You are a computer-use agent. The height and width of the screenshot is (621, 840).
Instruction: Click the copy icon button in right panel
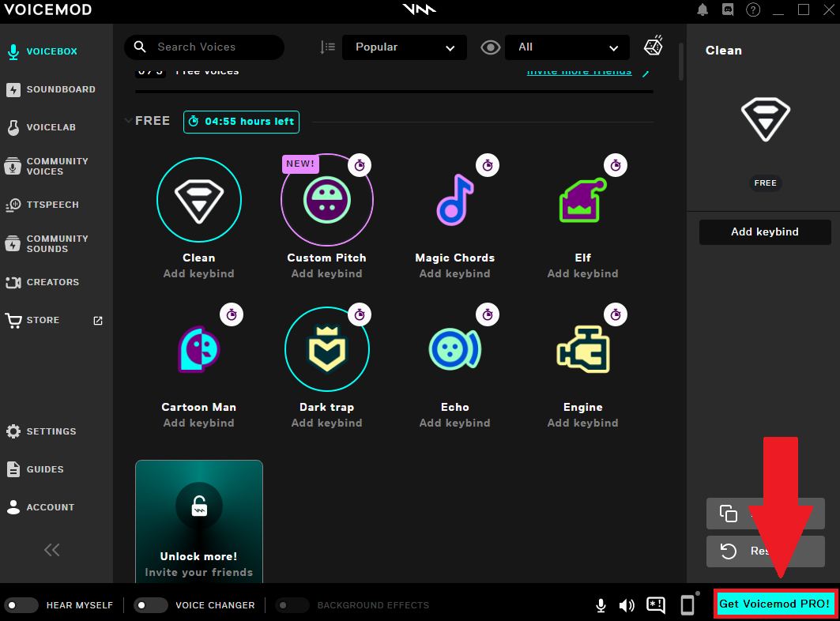(x=728, y=514)
